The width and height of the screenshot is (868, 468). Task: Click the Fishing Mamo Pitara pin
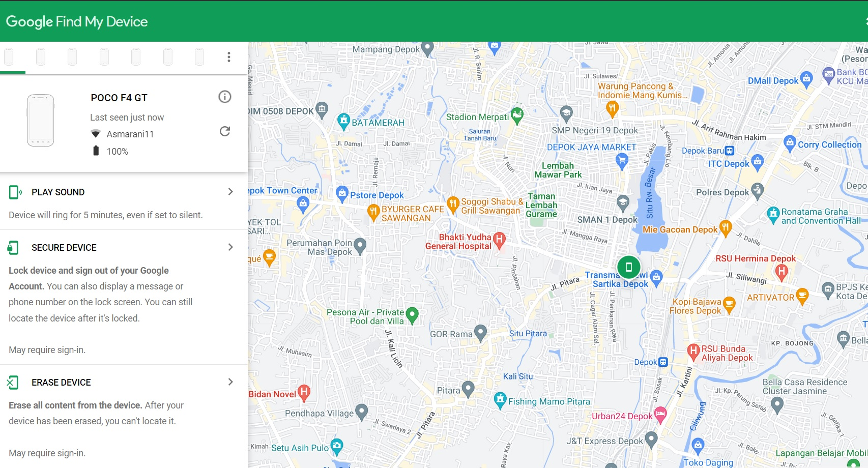point(501,400)
